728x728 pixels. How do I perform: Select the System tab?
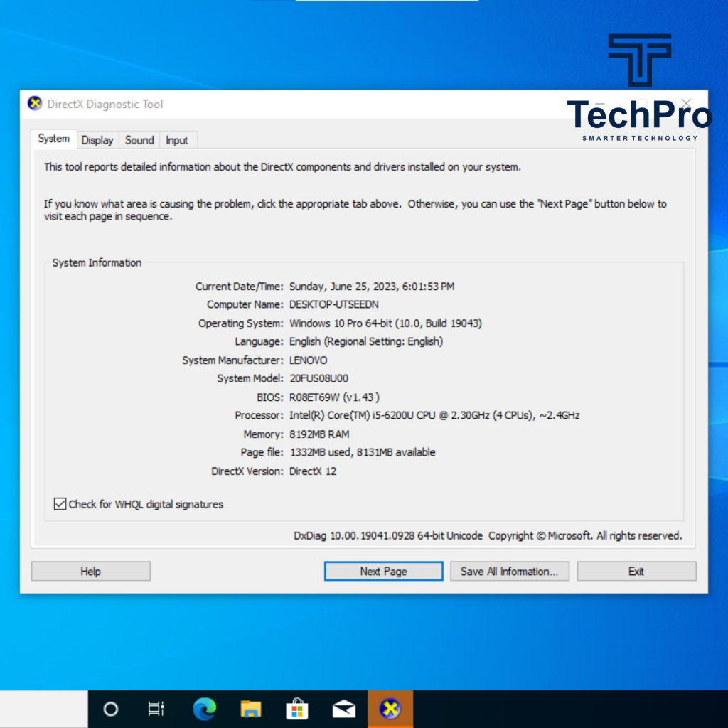pyautogui.click(x=54, y=139)
